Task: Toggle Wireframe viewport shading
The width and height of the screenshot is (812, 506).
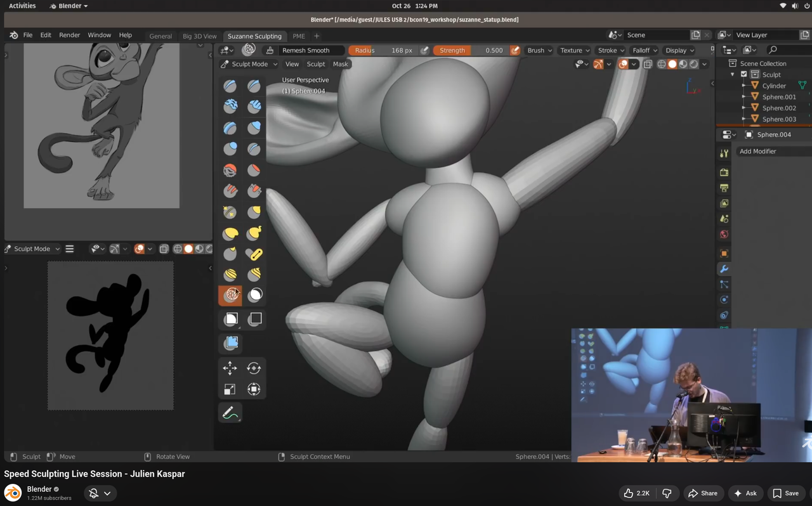Action: (662, 63)
